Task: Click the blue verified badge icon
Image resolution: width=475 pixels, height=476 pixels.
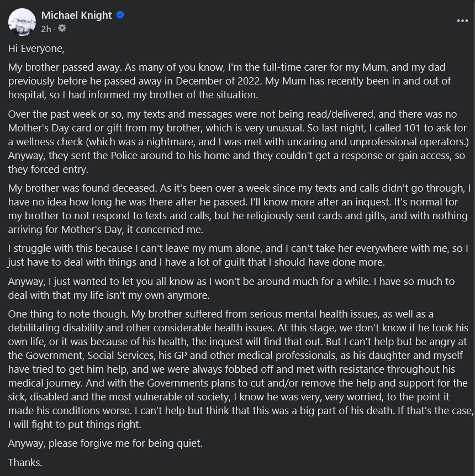Action: 120,15
